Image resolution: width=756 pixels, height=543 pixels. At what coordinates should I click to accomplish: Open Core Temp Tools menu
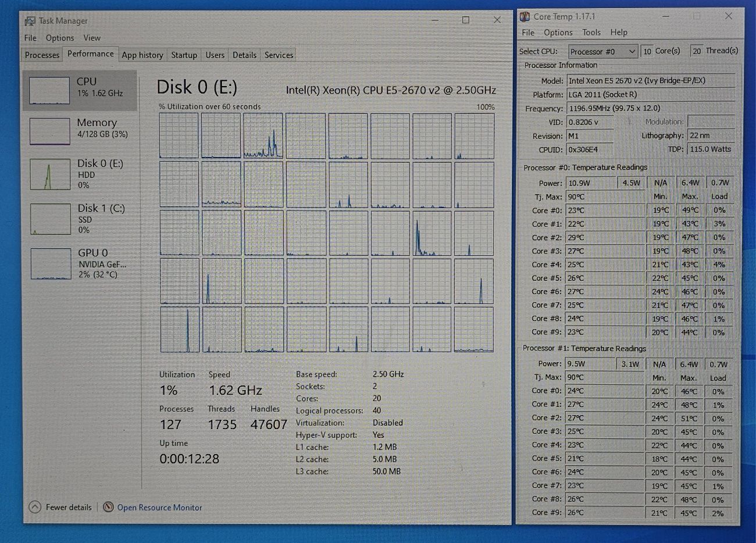591,33
